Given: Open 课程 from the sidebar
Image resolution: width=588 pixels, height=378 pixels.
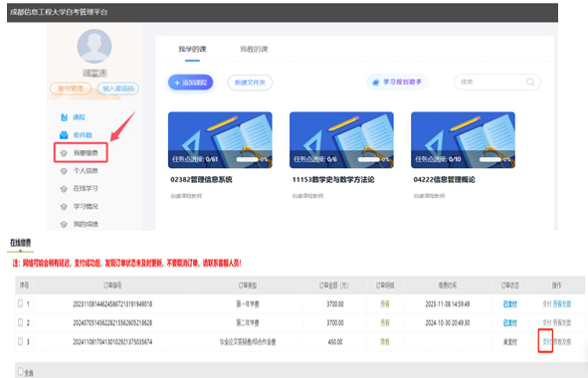Looking at the screenshot, I should coord(79,117).
